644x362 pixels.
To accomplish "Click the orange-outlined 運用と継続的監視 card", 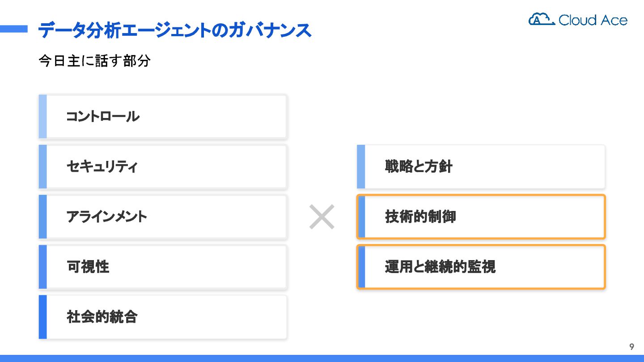I will tap(481, 267).
